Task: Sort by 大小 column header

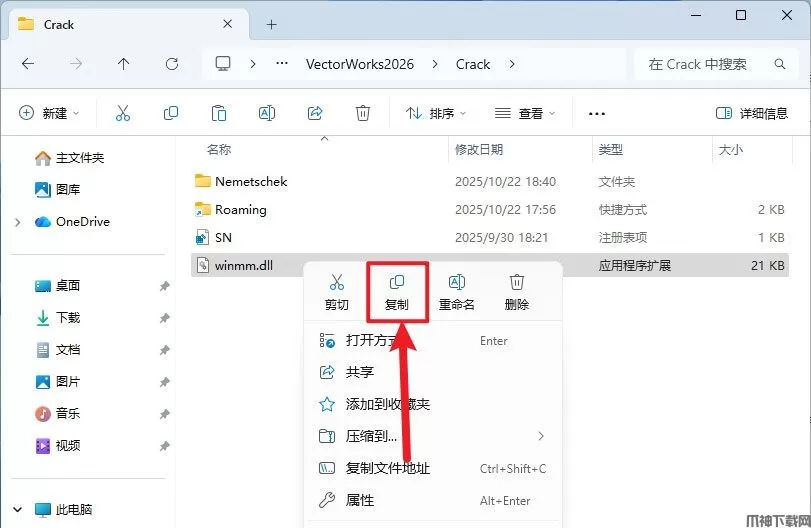Action: 730,149
